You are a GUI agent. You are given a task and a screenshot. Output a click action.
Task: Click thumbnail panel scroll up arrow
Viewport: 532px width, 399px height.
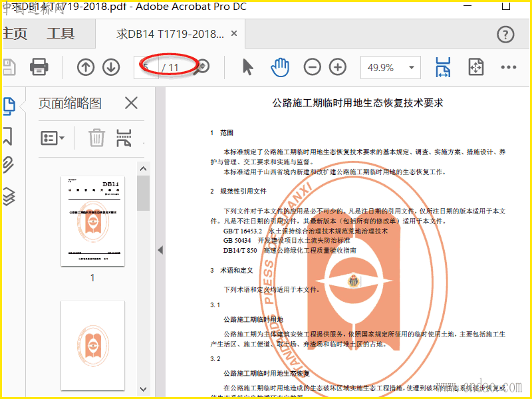point(143,169)
